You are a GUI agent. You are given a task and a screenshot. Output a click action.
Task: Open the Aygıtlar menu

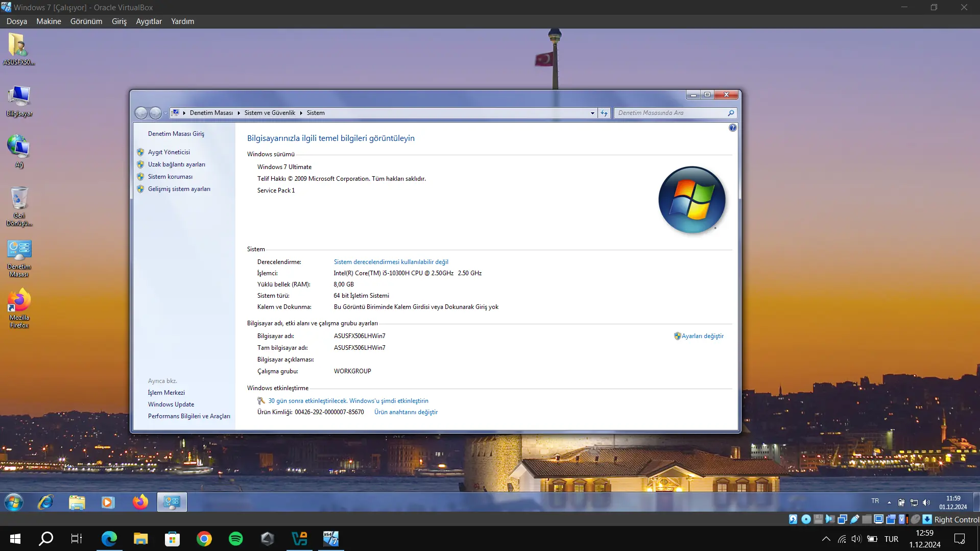coord(149,21)
